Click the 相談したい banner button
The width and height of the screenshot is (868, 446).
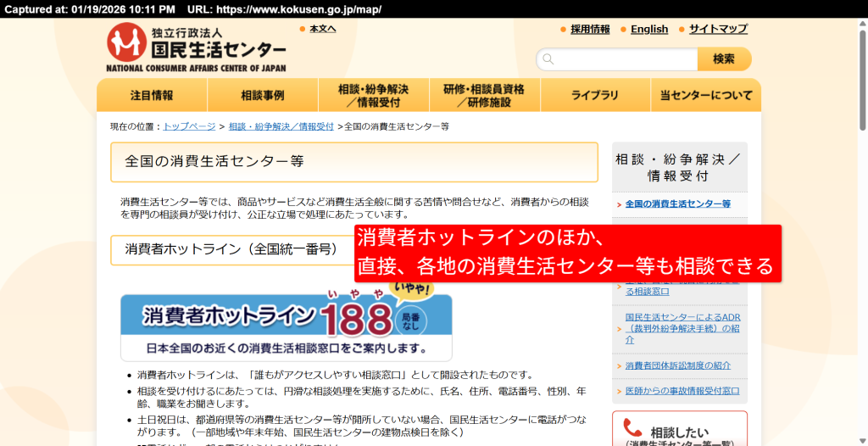680,428
